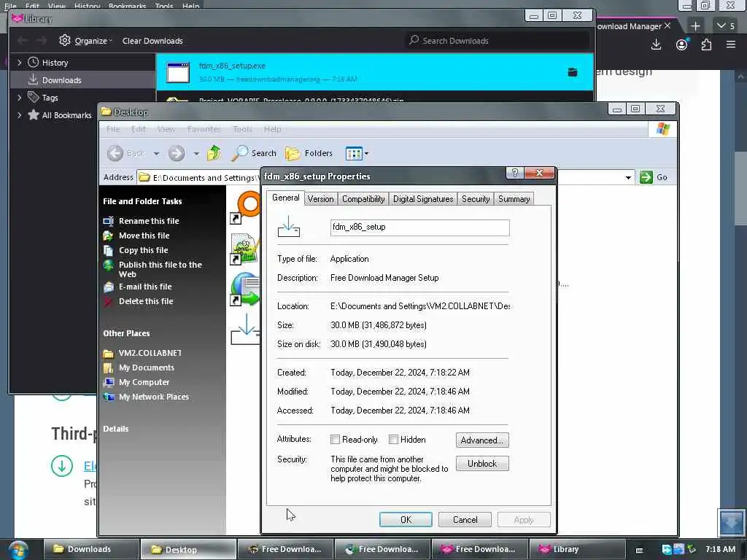The width and height of the screenshot is (747, 560).
Task: Click the file name field fdm_x86_setup
Action: [419, 227]
